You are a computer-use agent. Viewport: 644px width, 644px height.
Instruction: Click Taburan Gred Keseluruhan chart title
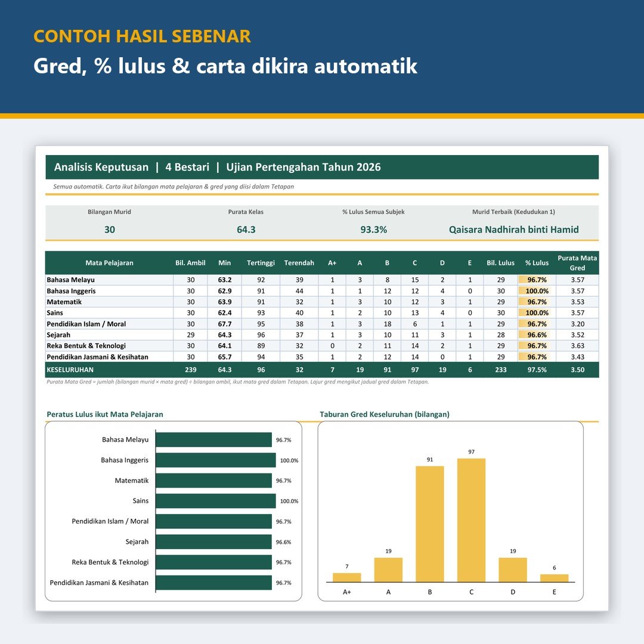click(385, 414)
